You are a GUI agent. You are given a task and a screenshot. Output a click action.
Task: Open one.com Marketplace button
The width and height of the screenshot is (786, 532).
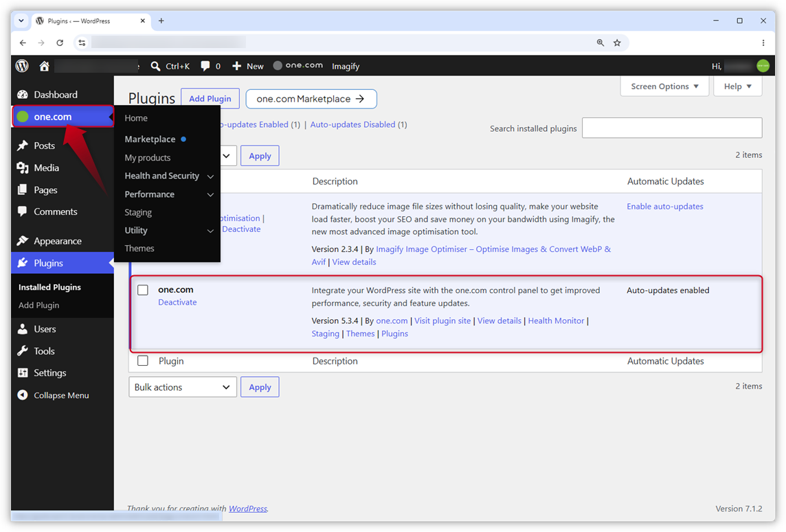pyautogui.click(x=311, y=99)
